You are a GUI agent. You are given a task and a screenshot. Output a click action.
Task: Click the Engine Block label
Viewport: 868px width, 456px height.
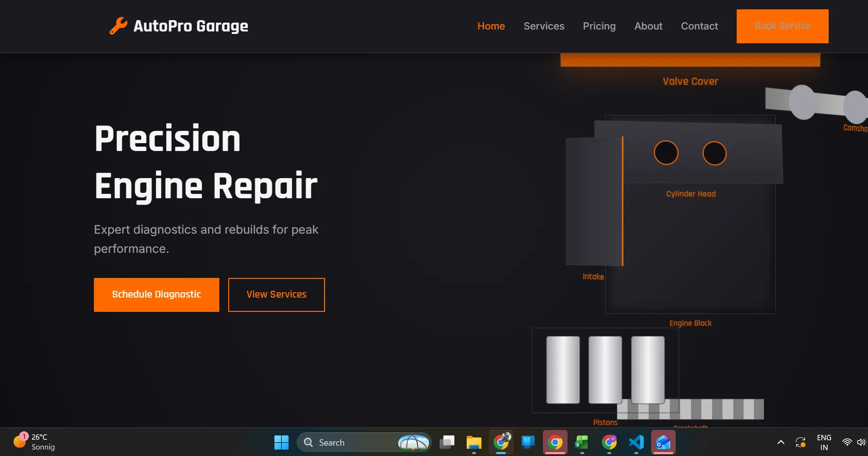click(x=690, y=323)
